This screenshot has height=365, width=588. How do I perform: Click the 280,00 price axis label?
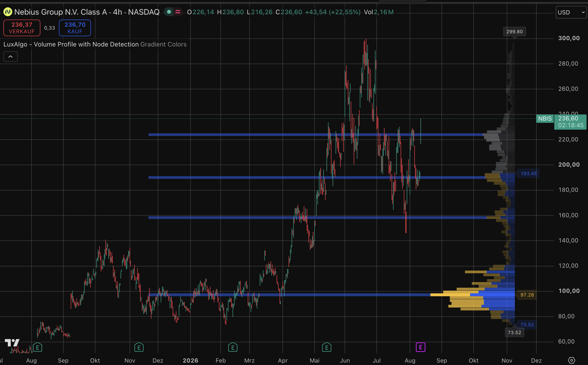[x=568, y=64]
